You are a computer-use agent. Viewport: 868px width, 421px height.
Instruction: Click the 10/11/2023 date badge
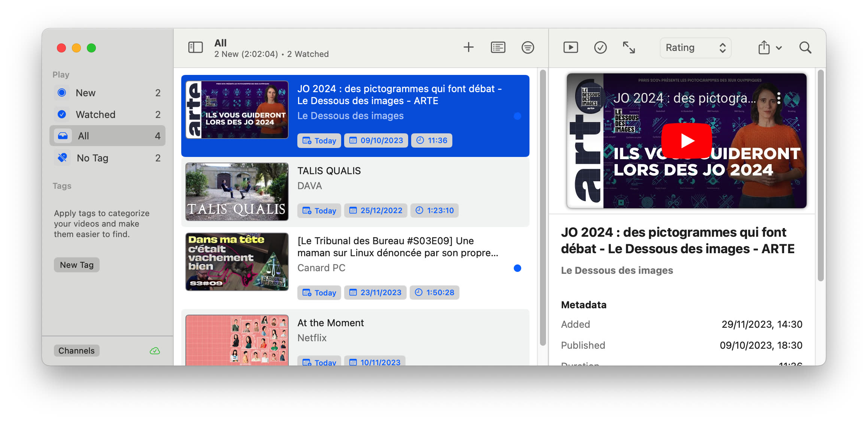(375, 361)
